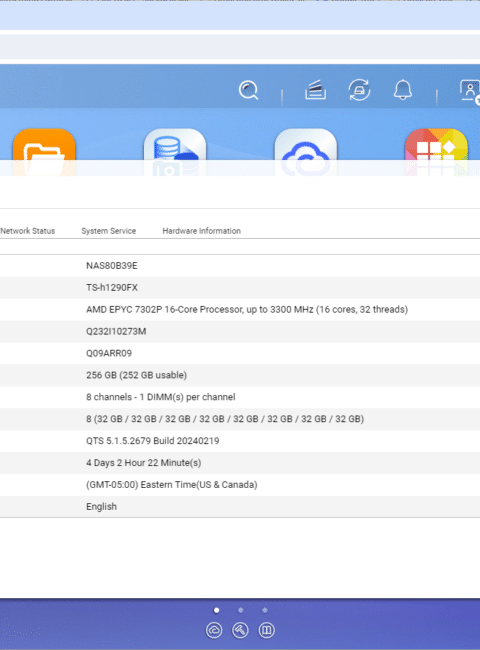Launch Storage & Snapshots database app

tap(175, 153)
